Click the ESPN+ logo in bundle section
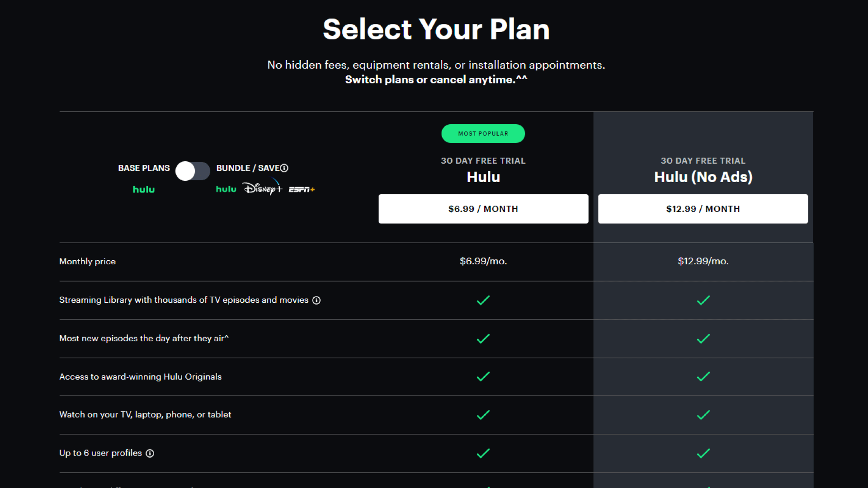 (302, 189)
